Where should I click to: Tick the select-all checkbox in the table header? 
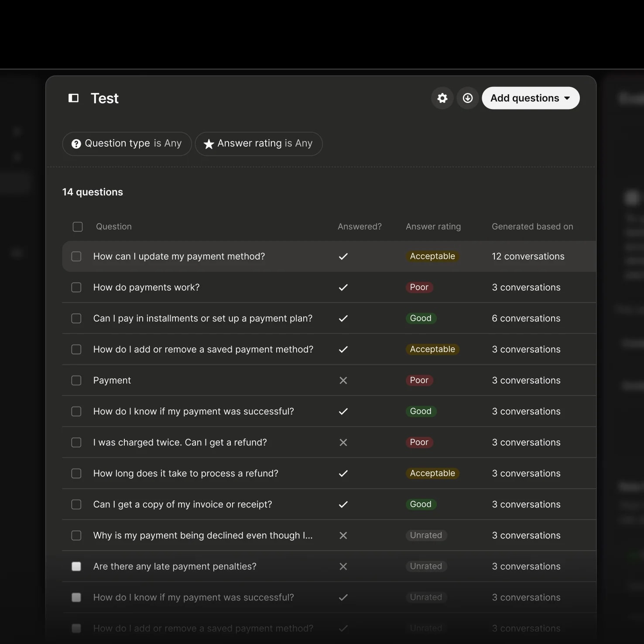[x=78, y=227]
